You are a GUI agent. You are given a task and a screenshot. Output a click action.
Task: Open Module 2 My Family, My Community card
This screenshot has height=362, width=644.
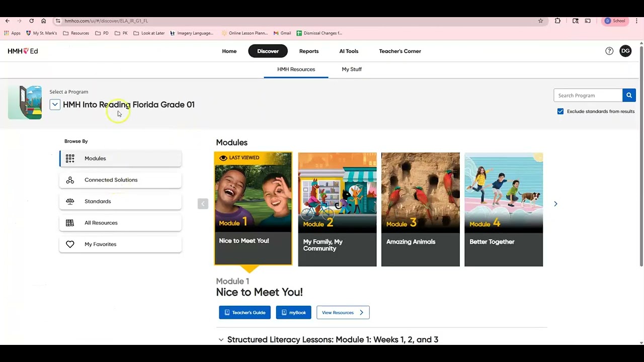click(x=337, y=210)
